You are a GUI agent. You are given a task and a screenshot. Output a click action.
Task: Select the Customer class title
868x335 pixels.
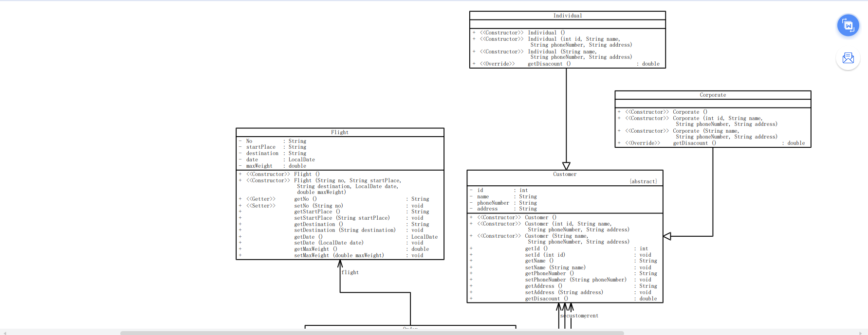[x=565, y=174]
